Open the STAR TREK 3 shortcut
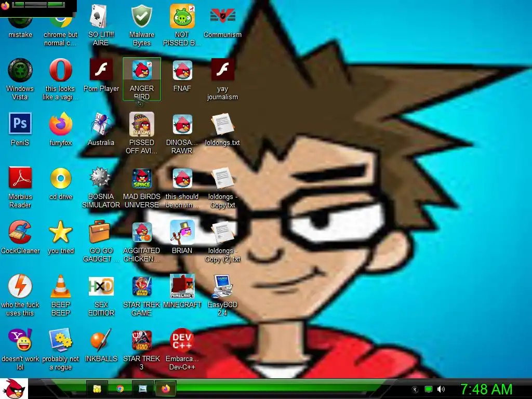This screenshot has height=399, width=532. [x=141, y=349]
